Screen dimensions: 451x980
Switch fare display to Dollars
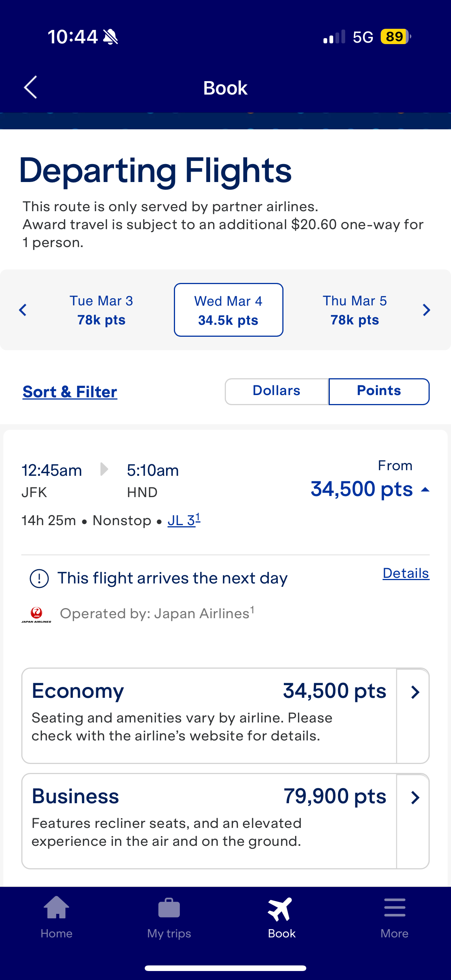[276, 391]
